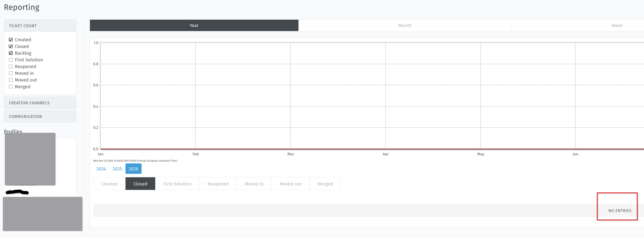This screenshot has height=238, width=644.
Task: Switch to the Week tab
Action: coord(617,25)
